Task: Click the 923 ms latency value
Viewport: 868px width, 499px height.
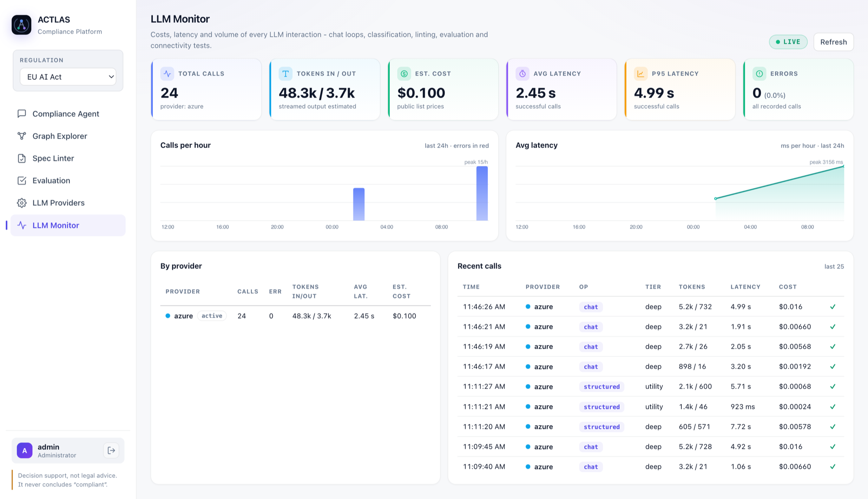Action: pyautogui.click(x=743, y=407)
